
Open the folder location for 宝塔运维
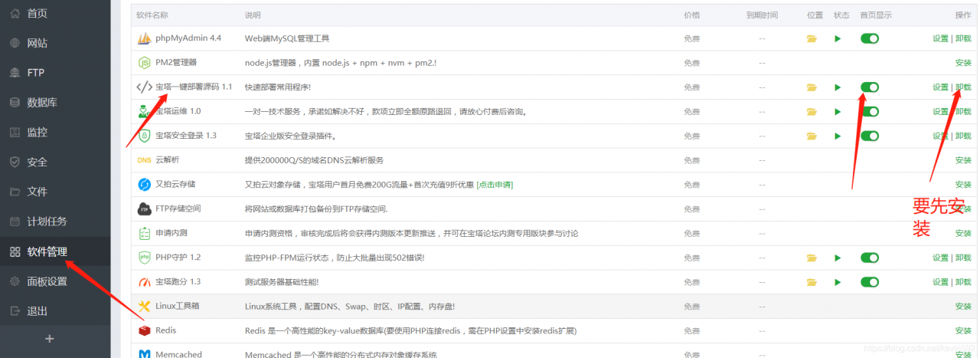812,112
